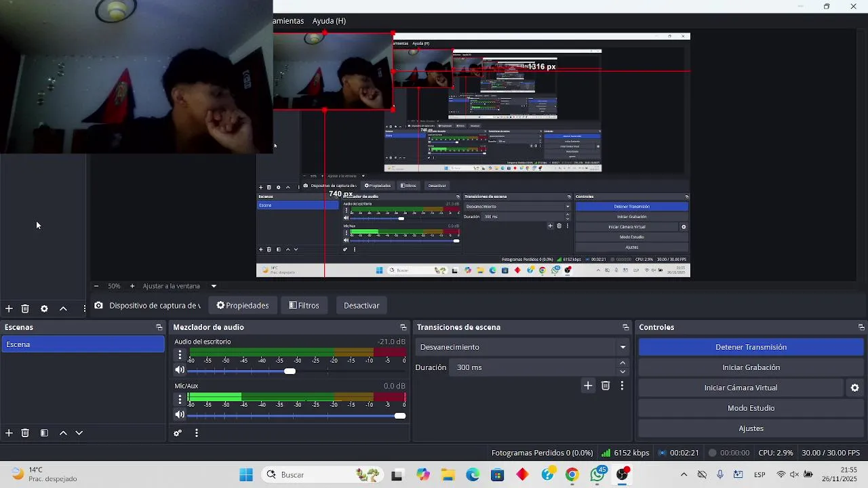Open WhatsApp from the taskbar
Viewport: 868px width, 488px height.
click(x=597, y=474)
